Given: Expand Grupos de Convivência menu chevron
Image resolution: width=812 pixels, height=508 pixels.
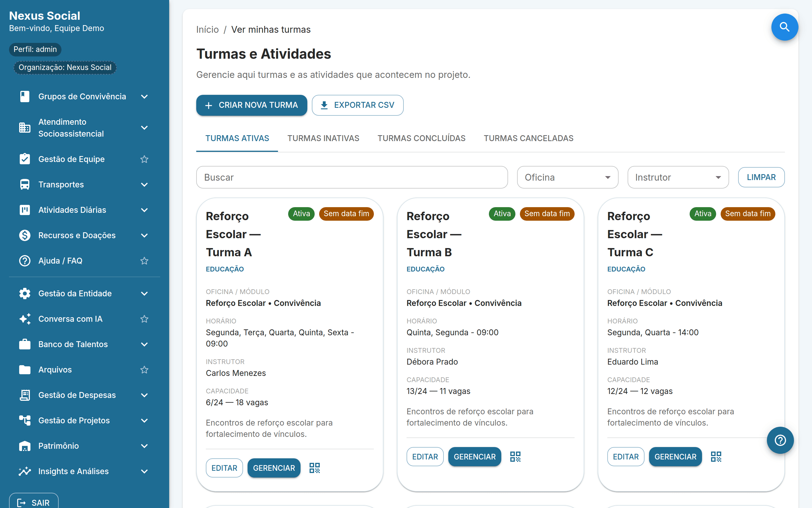Looking at the screenshot, I should point(144,97).
